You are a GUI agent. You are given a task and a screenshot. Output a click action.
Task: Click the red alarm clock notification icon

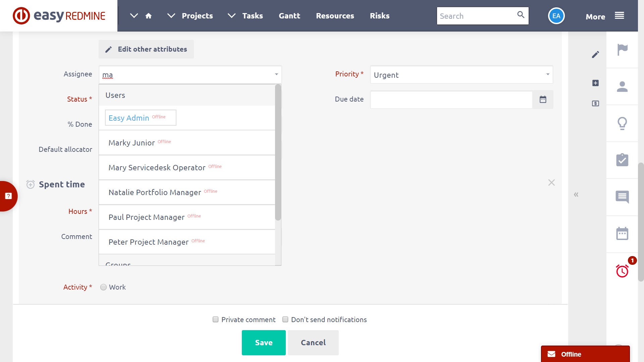[622, 271]
